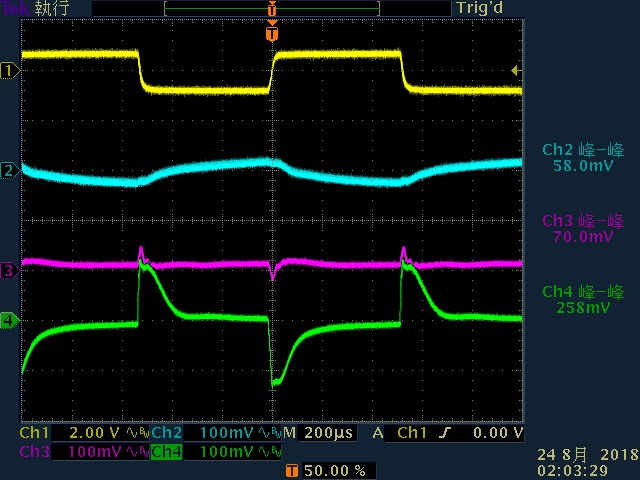This screenshot has width=640, height=480.
Task: Click the channel 2 ground marker
Action: click(x=9, y=170)
